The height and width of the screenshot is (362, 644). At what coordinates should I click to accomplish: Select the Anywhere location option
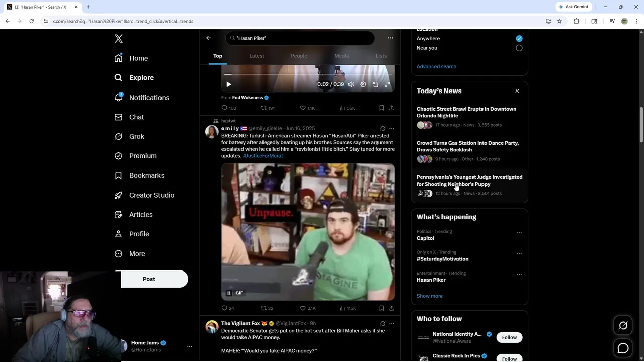pos(519,38)
